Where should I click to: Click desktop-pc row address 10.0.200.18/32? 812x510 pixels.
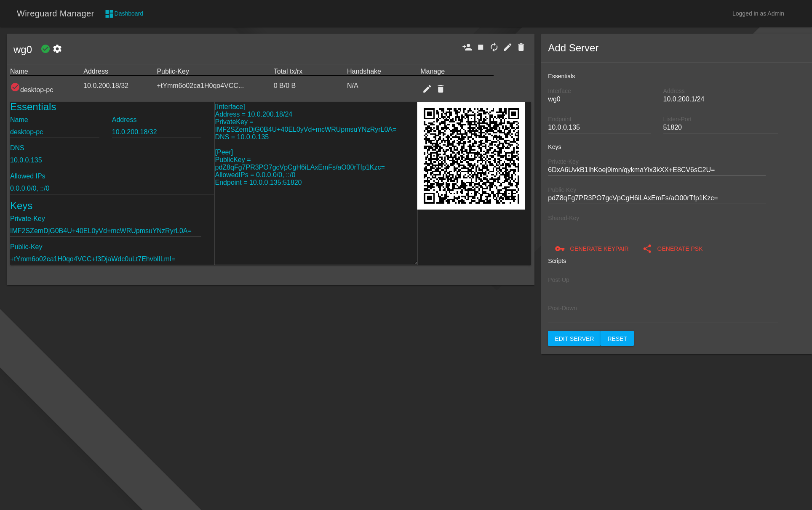pyautogui.click(x=106, y=85)
